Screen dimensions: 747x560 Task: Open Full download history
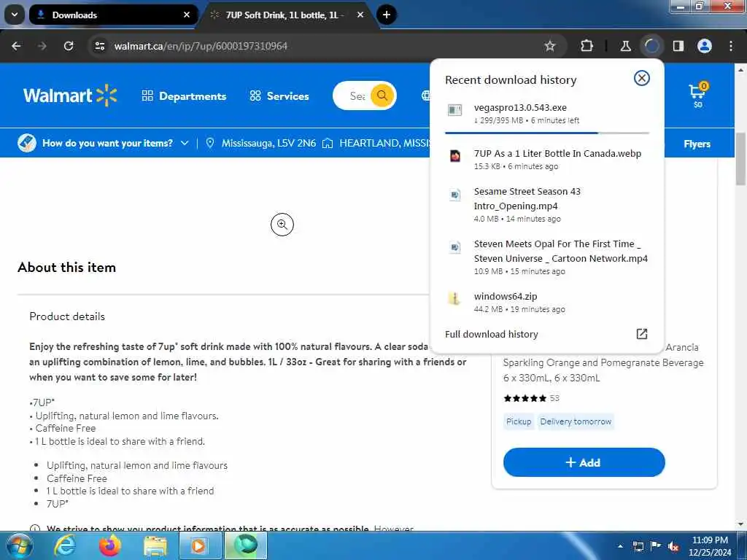click(x=491, y=334)
